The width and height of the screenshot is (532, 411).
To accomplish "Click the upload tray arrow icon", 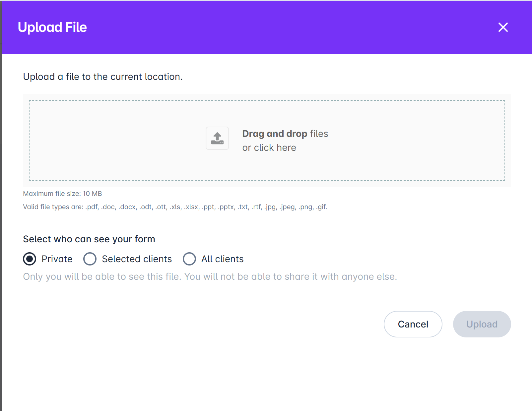I will (217, 138).
